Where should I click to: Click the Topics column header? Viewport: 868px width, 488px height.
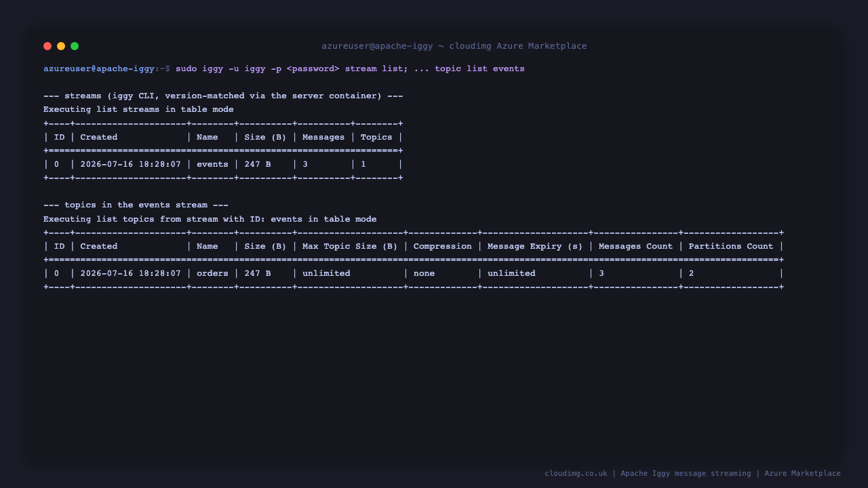[376, 137]
